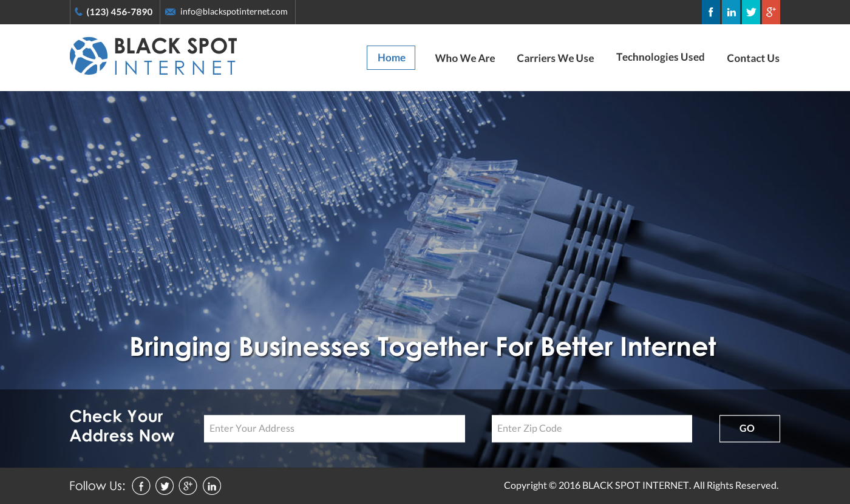Go to the Who We Are page

point(465,58)
